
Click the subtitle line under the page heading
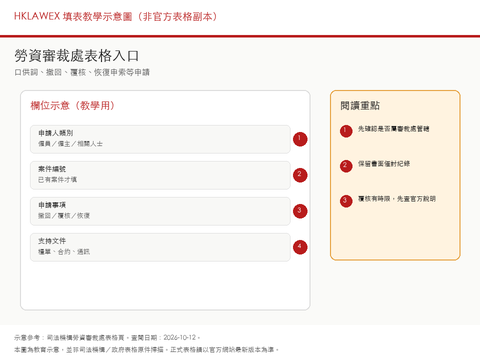(x=82, y=72)
